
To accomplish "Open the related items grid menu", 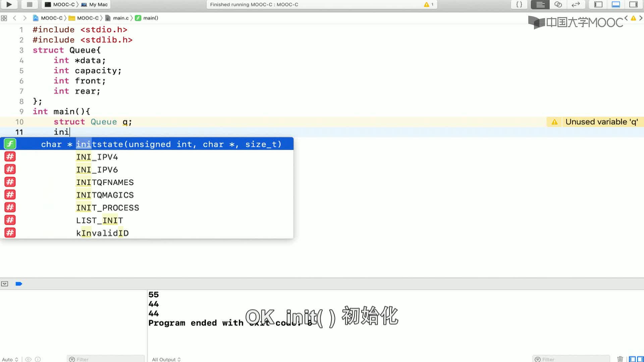I will click(x=4, y=18).
